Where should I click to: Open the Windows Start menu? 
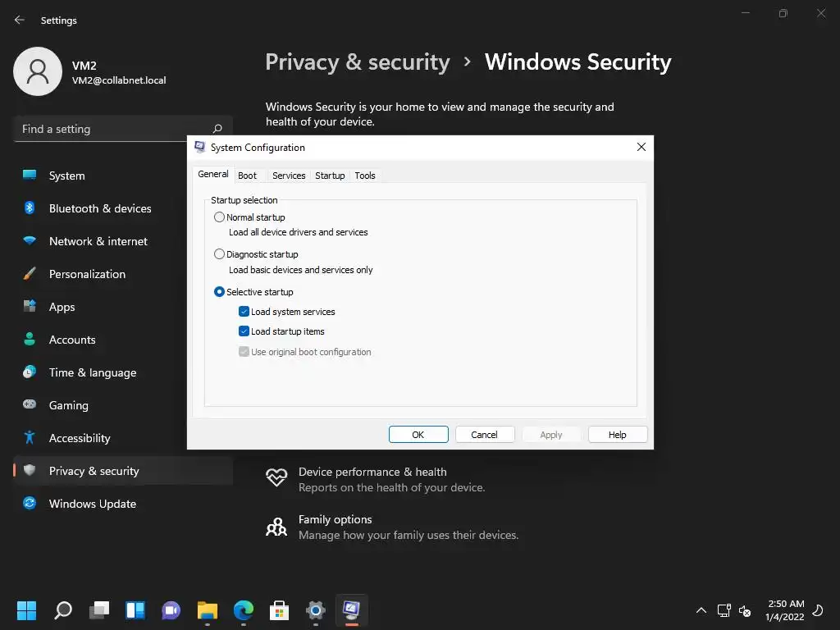[26, 610]
